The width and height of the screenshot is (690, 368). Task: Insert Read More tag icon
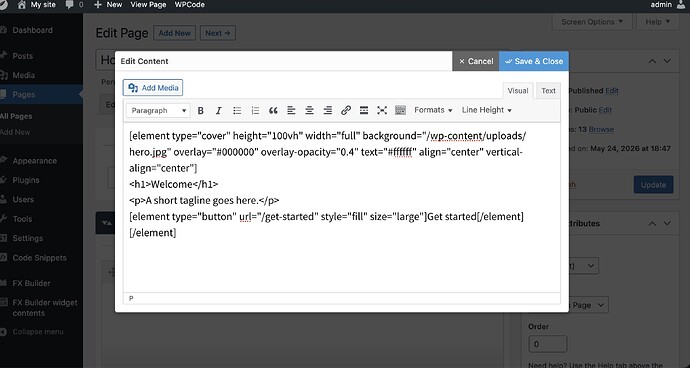point(364,110)
